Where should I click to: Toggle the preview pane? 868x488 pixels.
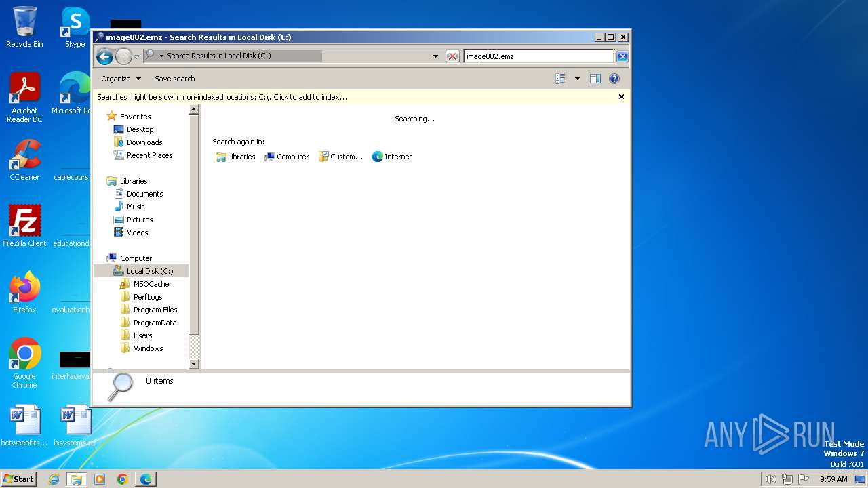[595, 79]
